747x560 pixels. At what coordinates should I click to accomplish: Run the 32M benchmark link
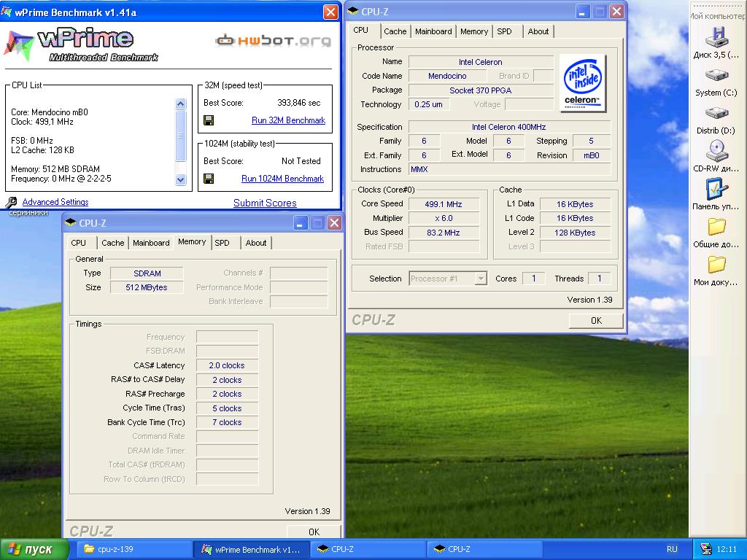[x=288, y=120]
